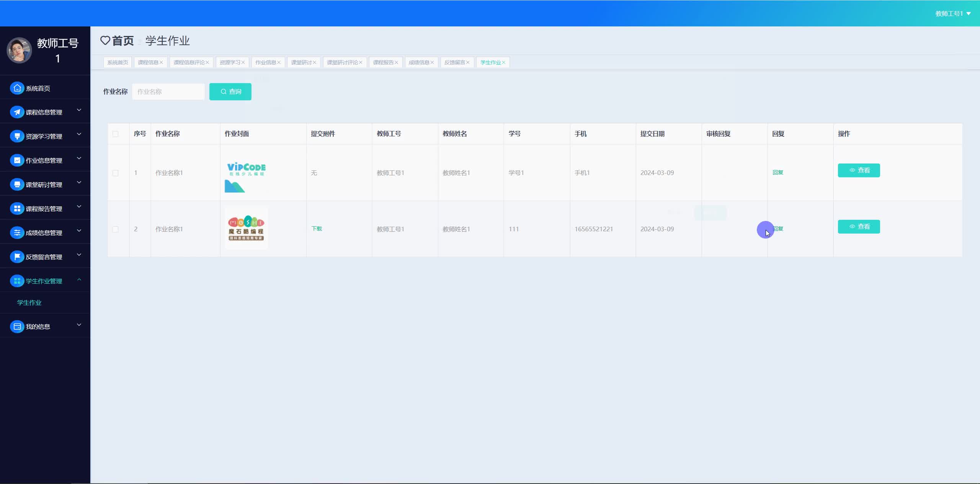This screenshot has height=484, width=980.
Task: Check the checkbox for row 2
Action: pos(115,229)
